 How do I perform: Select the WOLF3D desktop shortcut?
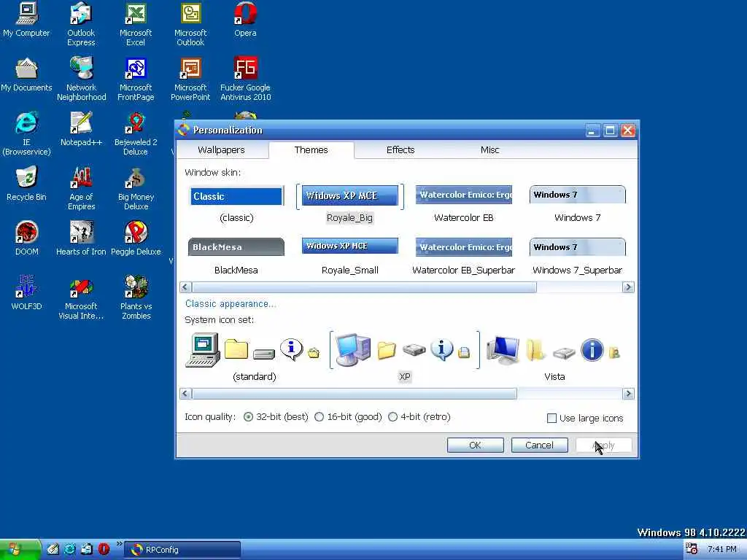coord(26,293)
